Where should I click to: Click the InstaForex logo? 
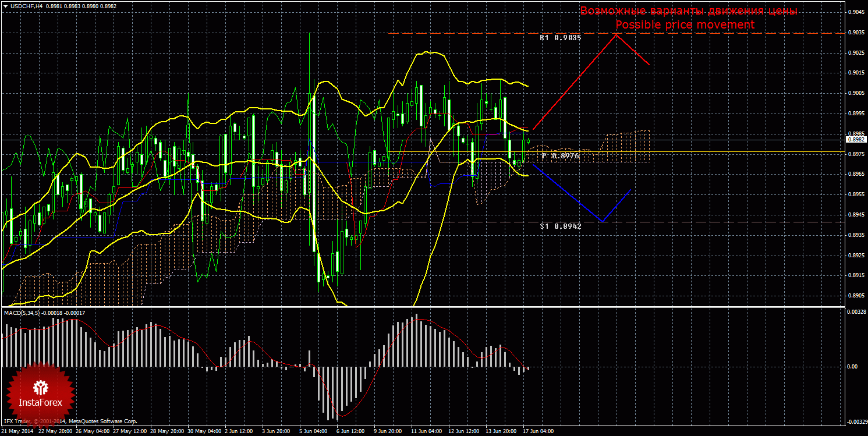[x=40, y=393]
